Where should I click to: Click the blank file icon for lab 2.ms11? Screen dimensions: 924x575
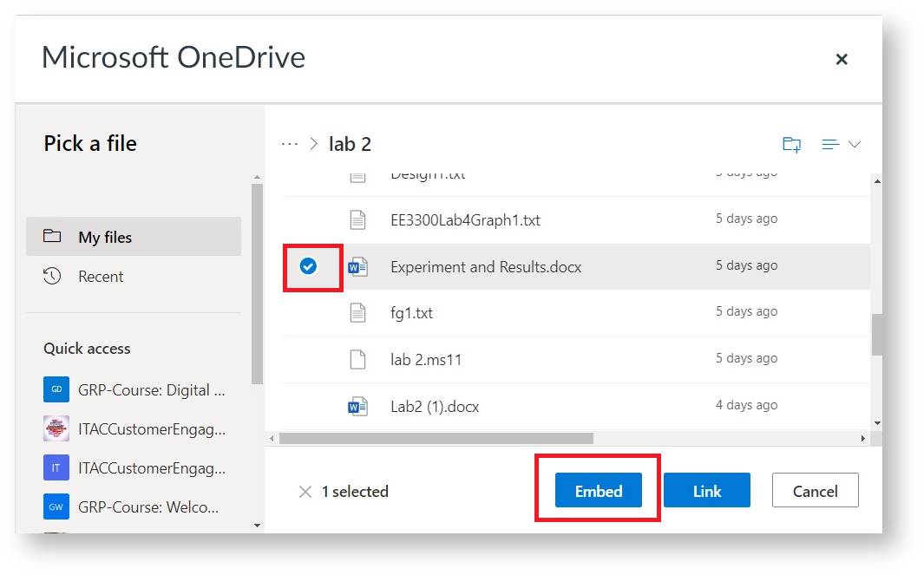[357, 359]
